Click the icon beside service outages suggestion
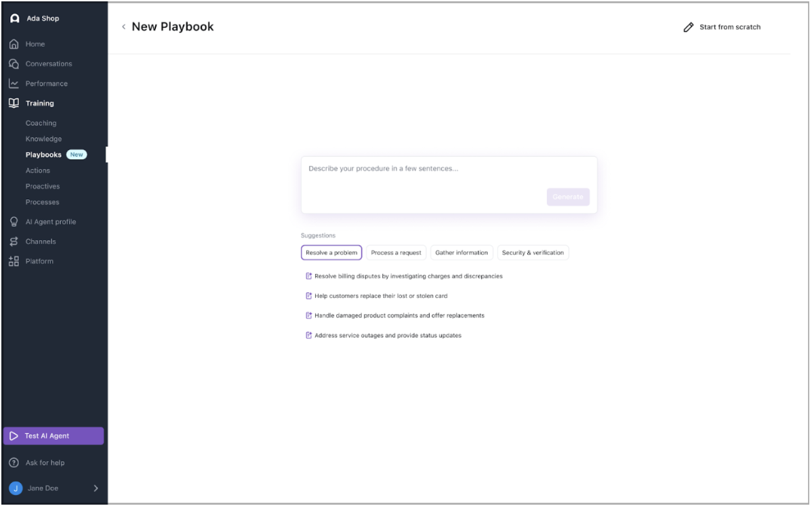This screenshot has height=506, width=812. 308,336
